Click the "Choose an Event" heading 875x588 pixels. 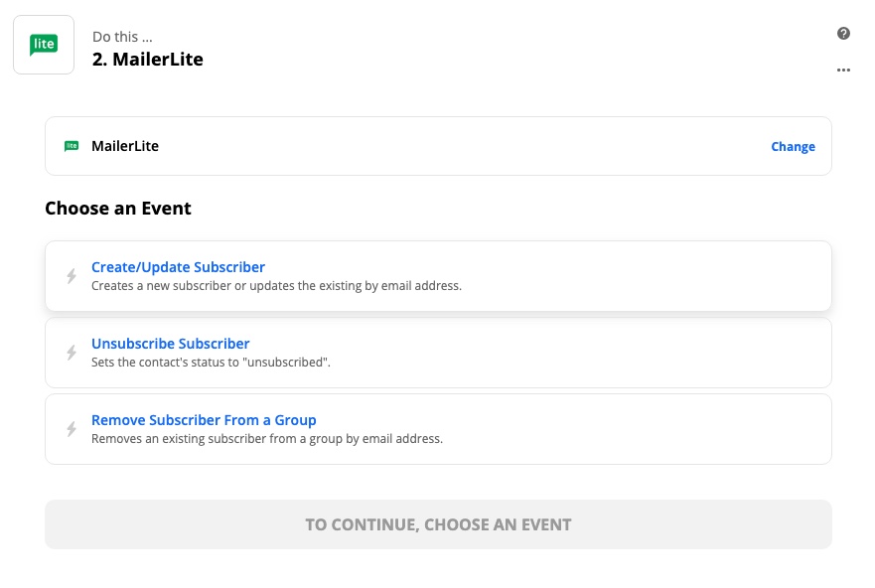pos(118,209)
